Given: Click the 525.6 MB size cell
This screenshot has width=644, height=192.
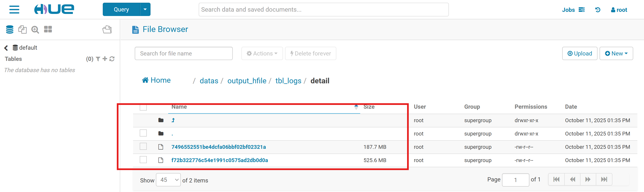Looking at the screenshot, I should tap(375, 160).
